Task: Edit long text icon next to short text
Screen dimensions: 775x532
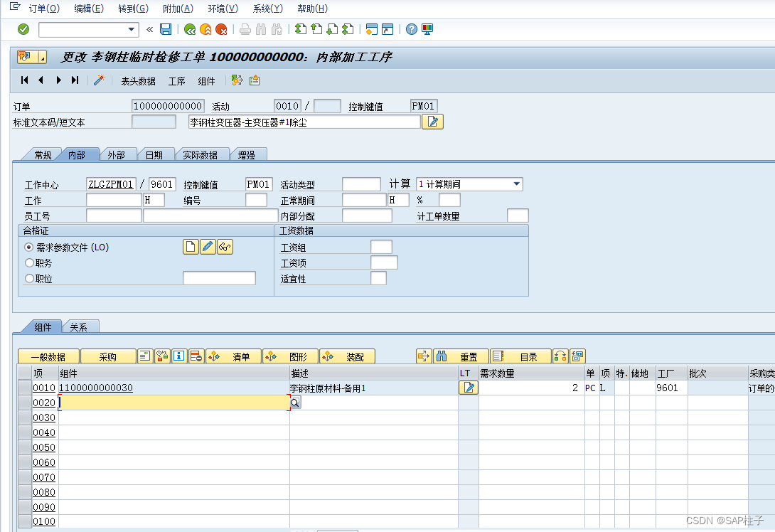Action: tap(432, 122)
